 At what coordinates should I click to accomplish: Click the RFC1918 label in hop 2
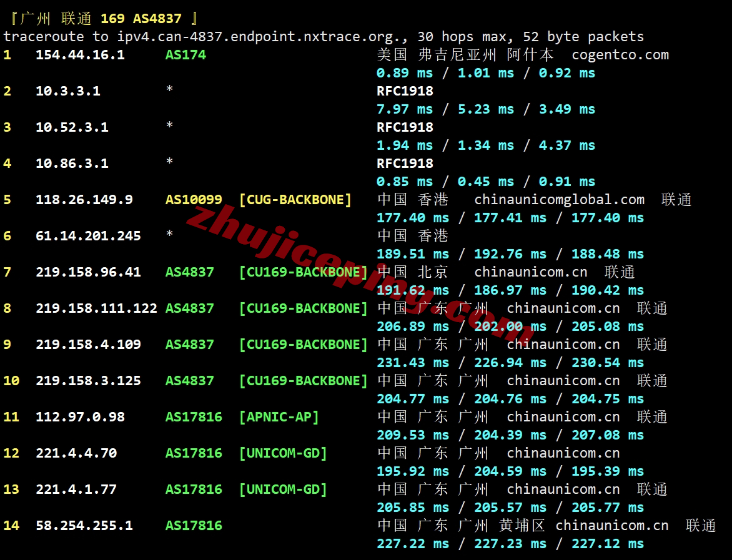click(x=405, y=91)
